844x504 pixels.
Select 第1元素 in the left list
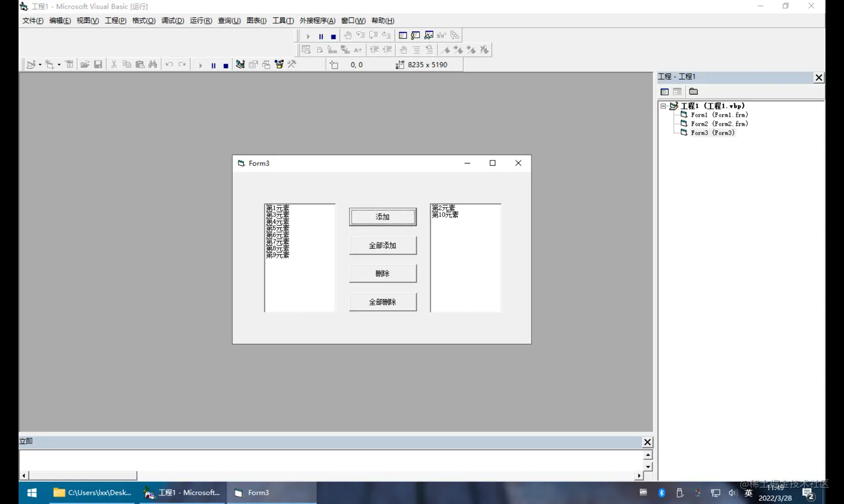[x=277, y=208]
